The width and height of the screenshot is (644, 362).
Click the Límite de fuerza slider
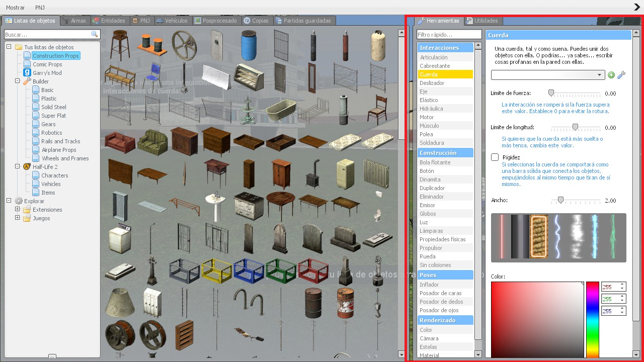click(x=576, y=94)
